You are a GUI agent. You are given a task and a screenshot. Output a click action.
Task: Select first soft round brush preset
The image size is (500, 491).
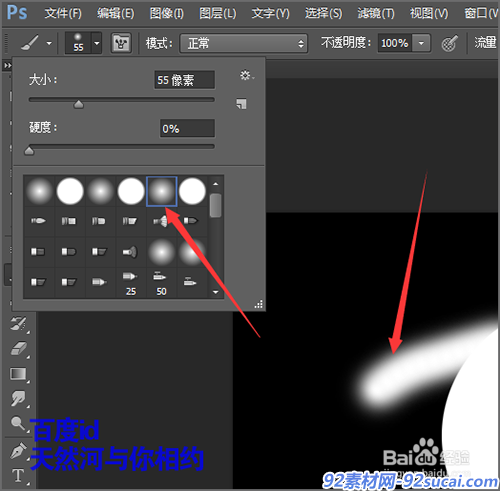pyautogui.click(x=40, y=191)
